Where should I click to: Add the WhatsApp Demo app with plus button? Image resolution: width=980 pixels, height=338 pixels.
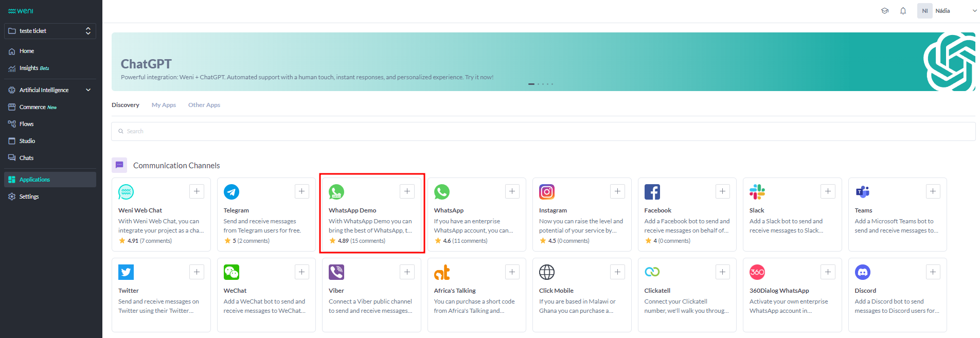407,191
